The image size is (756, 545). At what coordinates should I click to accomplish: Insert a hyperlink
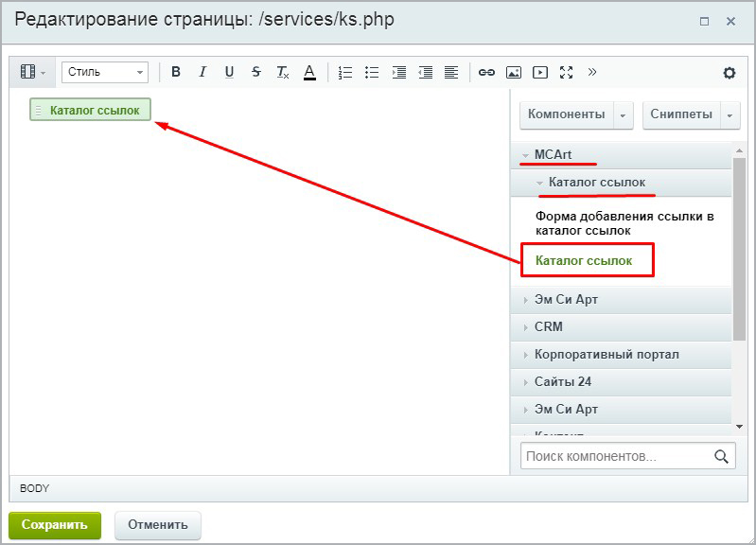[x=486, y=72]
